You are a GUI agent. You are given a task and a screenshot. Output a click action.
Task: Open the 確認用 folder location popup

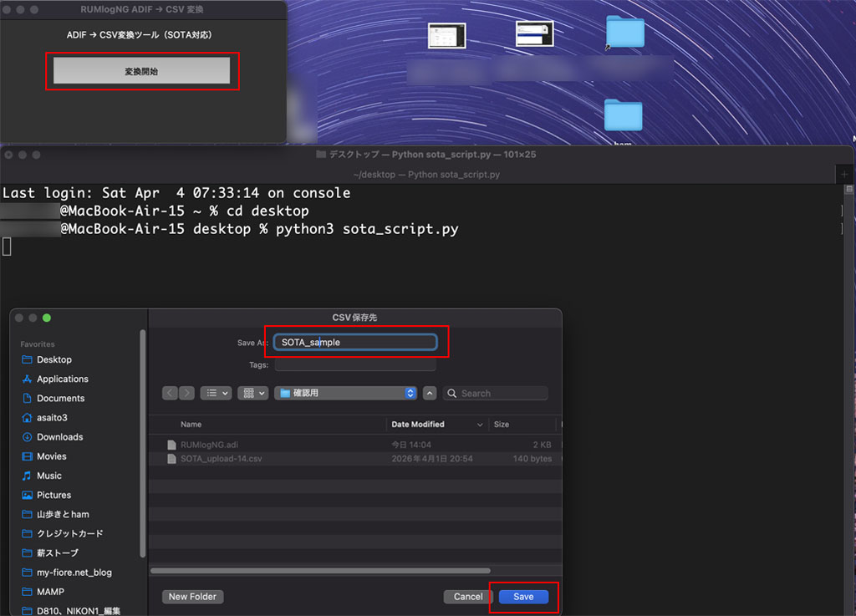coord(346,393)
